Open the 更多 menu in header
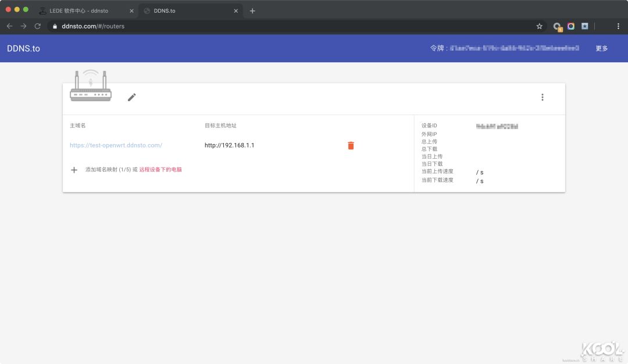628x364 pixels. click(x=601, y=48)
